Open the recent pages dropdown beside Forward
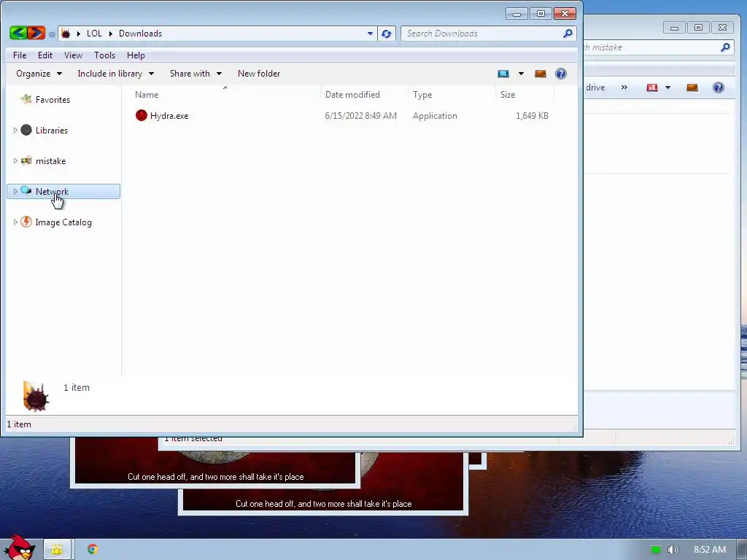 [52, 34]
